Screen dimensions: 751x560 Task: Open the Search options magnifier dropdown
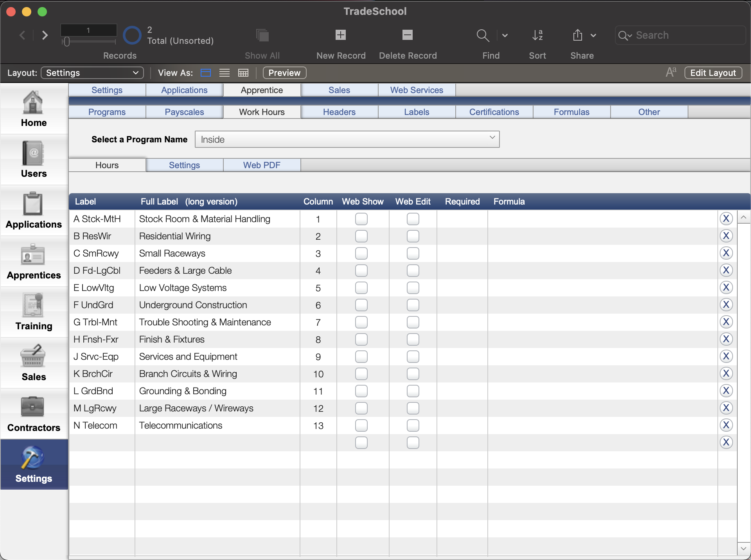pyautogui.click(x=625, y=36)
